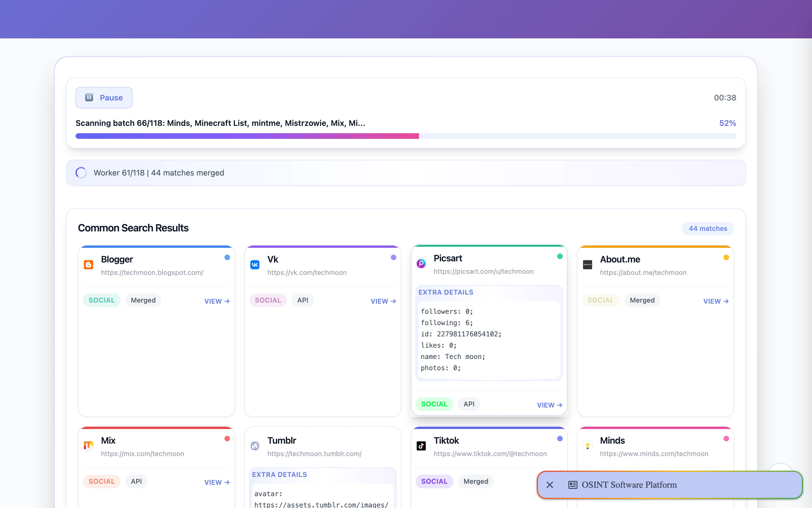Click the Picsart id 227981176054102 line
Image resolution: width=812 pixels, height=508 pixels.
(461, 334)
